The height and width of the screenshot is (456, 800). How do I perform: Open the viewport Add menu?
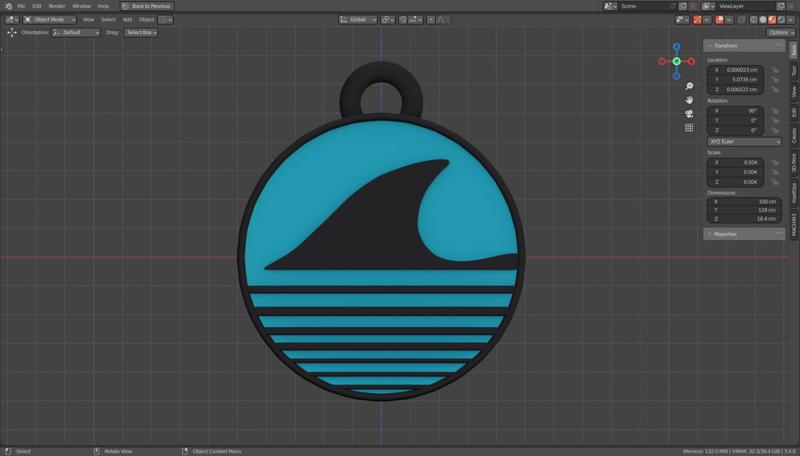pos(127,19)
